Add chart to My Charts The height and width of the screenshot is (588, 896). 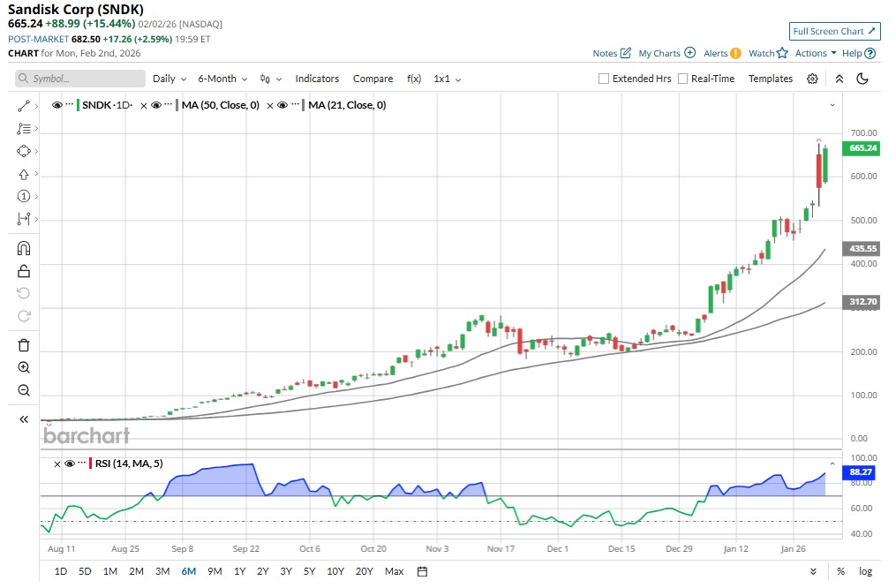coord(666,53)
